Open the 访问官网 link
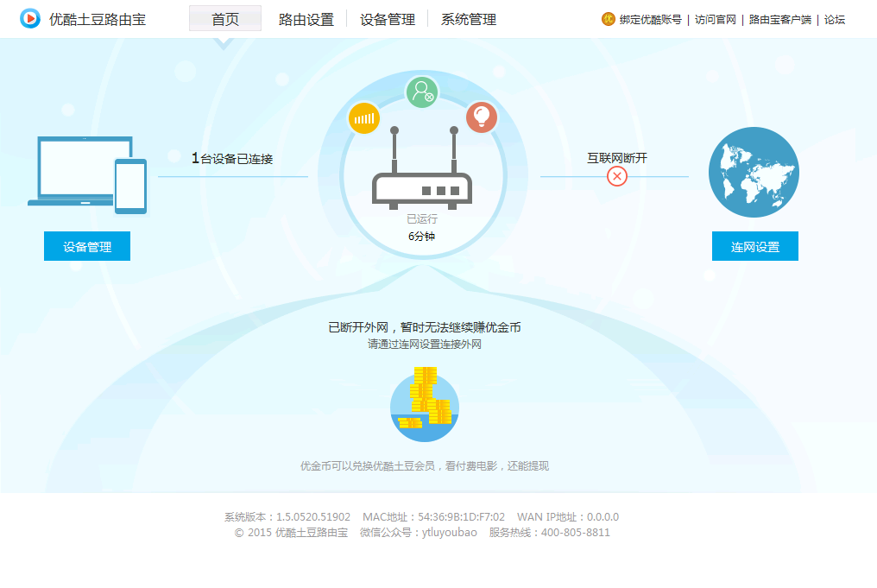 pyautogui.click(x=716, y=20)
